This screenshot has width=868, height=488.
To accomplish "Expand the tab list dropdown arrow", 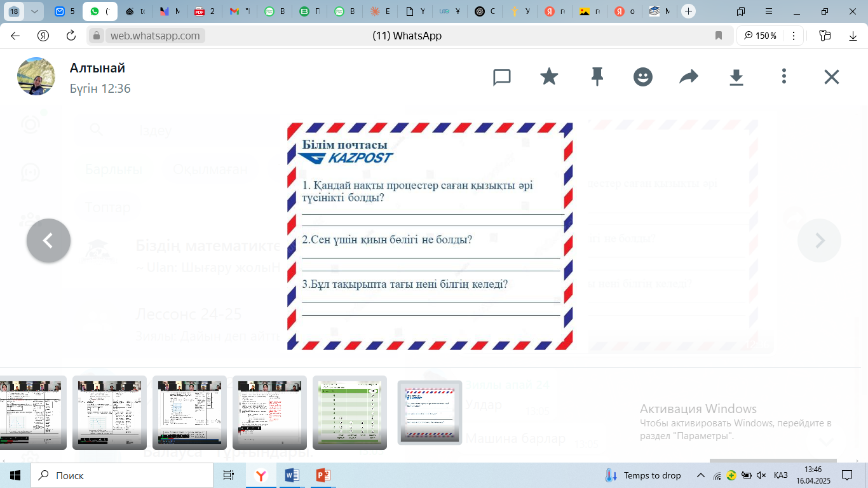I will click(x=34, y=11).
